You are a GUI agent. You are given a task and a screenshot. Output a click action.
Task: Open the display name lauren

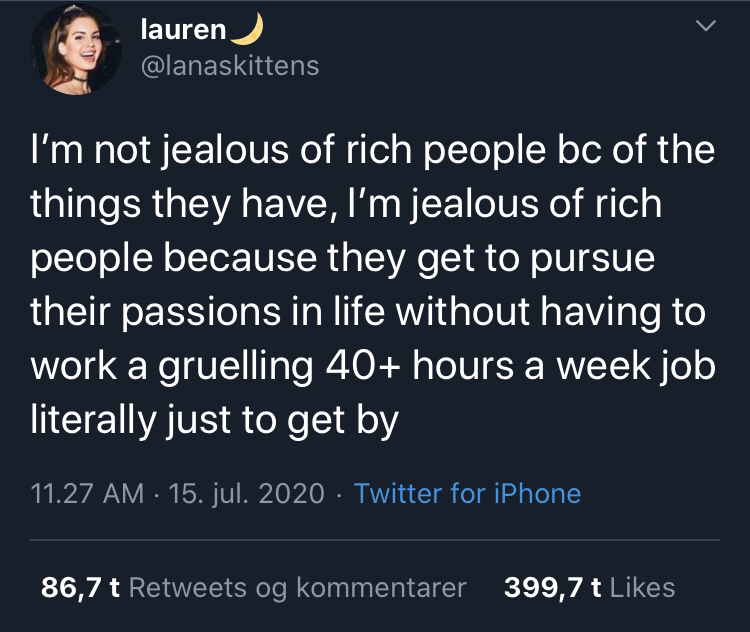pos(183,30)
